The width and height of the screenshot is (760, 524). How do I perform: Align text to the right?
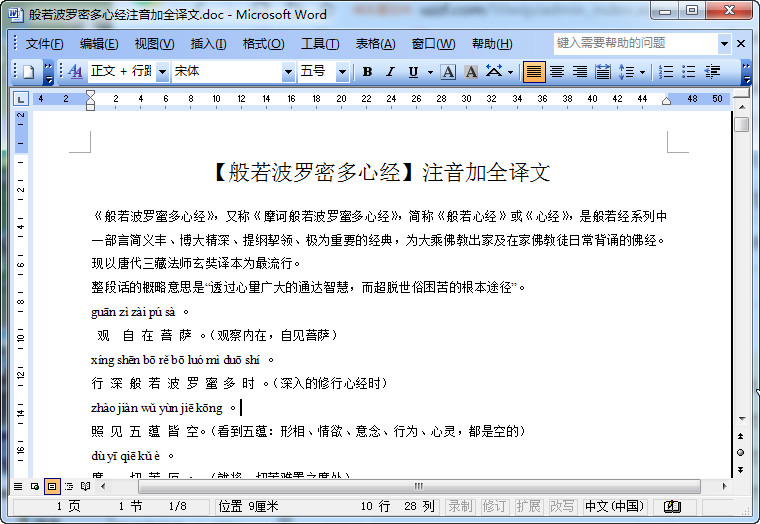[x=579, y=72]
